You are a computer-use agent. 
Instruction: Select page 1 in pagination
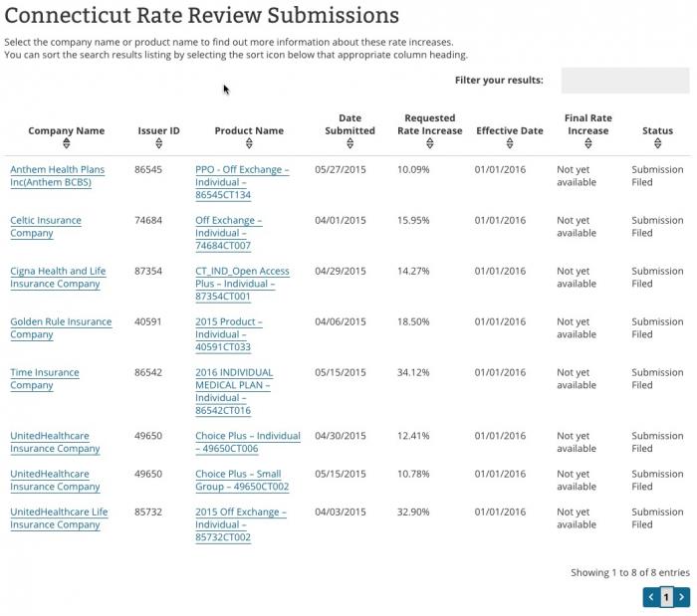click(x=667, y=597)
